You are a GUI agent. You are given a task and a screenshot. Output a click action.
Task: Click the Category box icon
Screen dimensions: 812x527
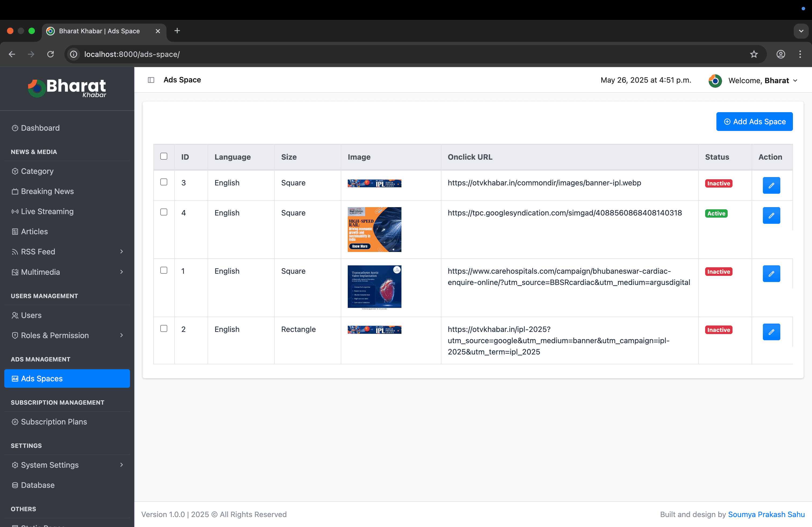(15, 171)
